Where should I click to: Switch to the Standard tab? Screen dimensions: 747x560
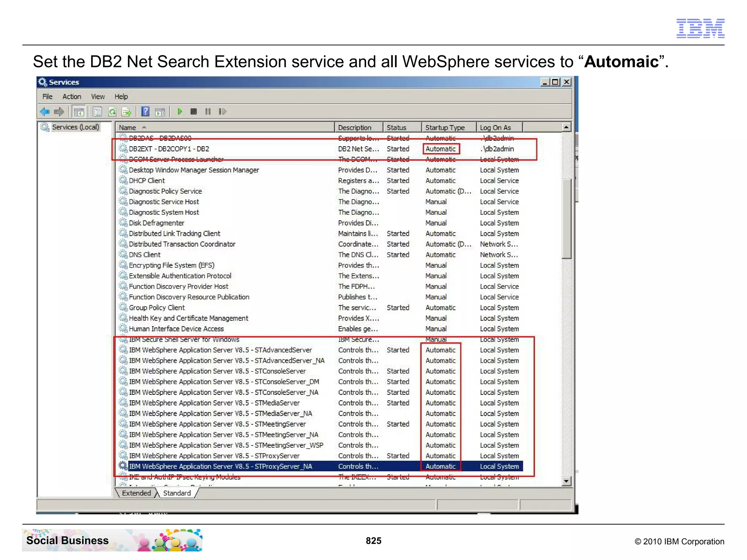[177, 493]
